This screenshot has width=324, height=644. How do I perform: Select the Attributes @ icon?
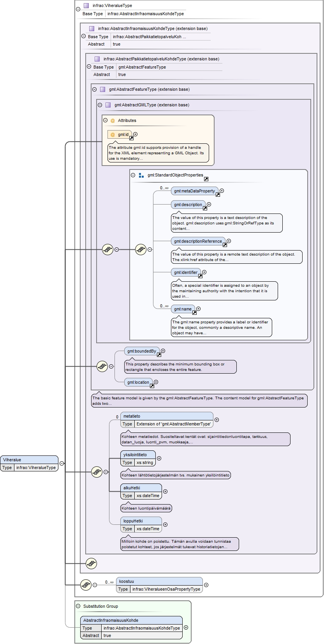113,121
